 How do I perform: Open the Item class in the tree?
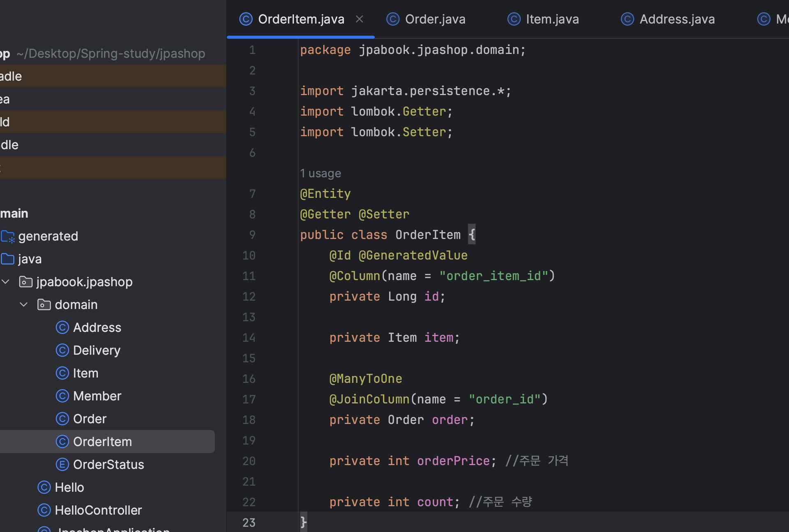(x=85, y=373)
